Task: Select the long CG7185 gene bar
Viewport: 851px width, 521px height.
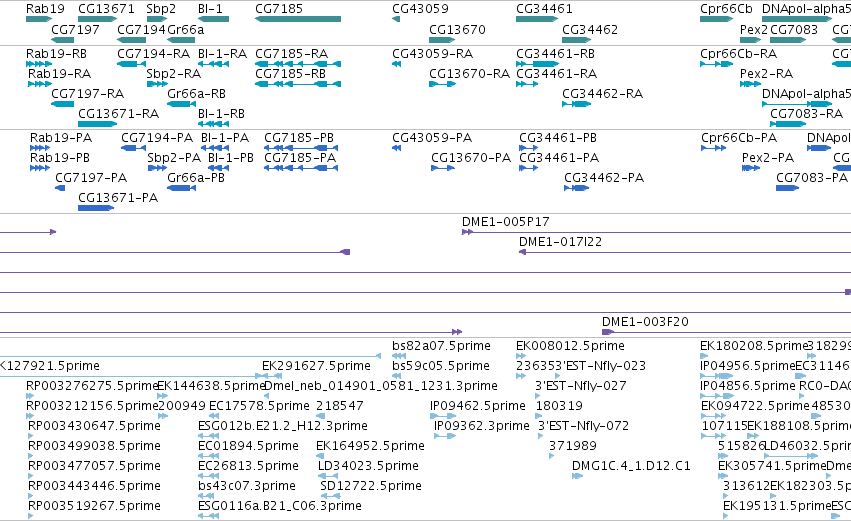Action: pyautogui.click(x=298, y=19)
